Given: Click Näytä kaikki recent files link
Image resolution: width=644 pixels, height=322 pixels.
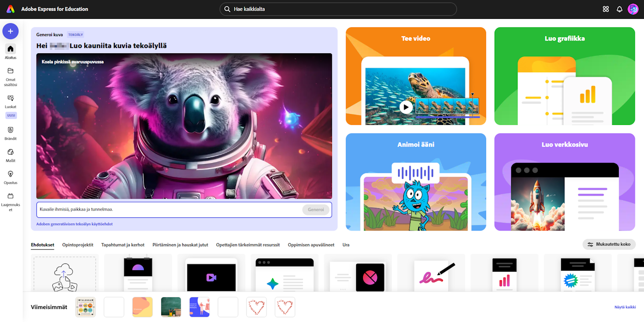Looking at the screenshot, I should 625,307.
